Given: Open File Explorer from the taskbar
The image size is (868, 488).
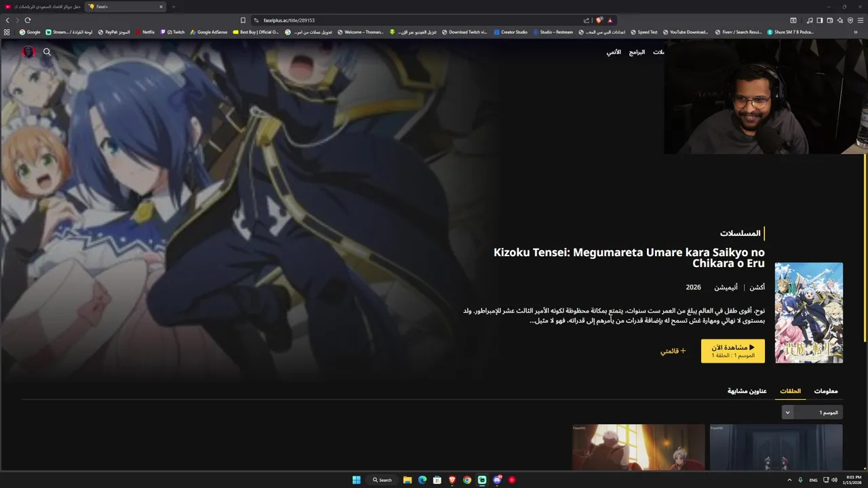Looking at the screenshot, I should coord(408,480).
